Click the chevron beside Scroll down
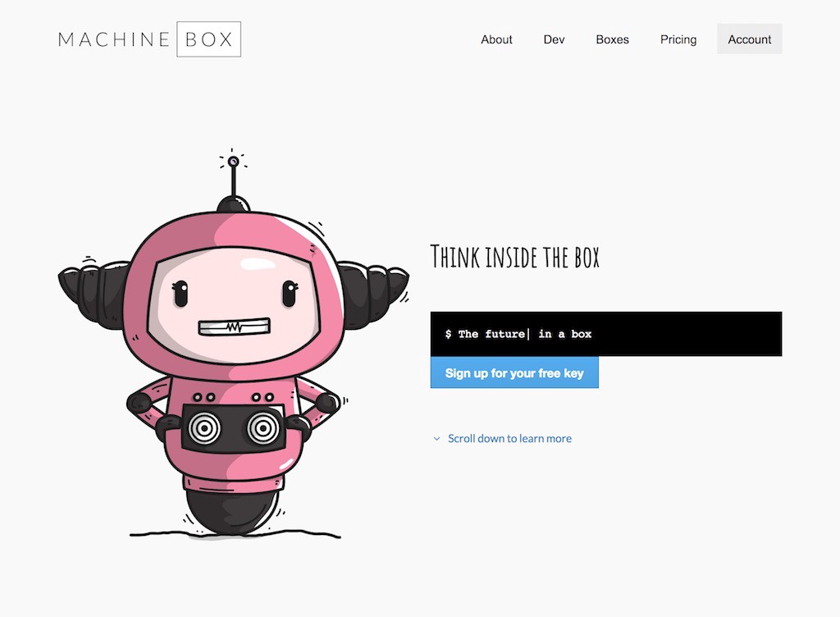Image resolution: width=840 pixels, height=617 pixels. pos(436,439)
